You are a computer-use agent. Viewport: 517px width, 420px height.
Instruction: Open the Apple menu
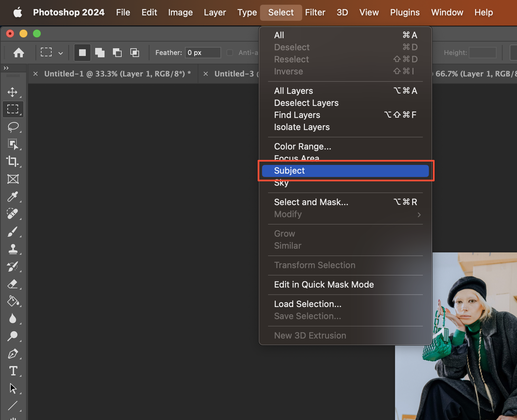point(18,12)
